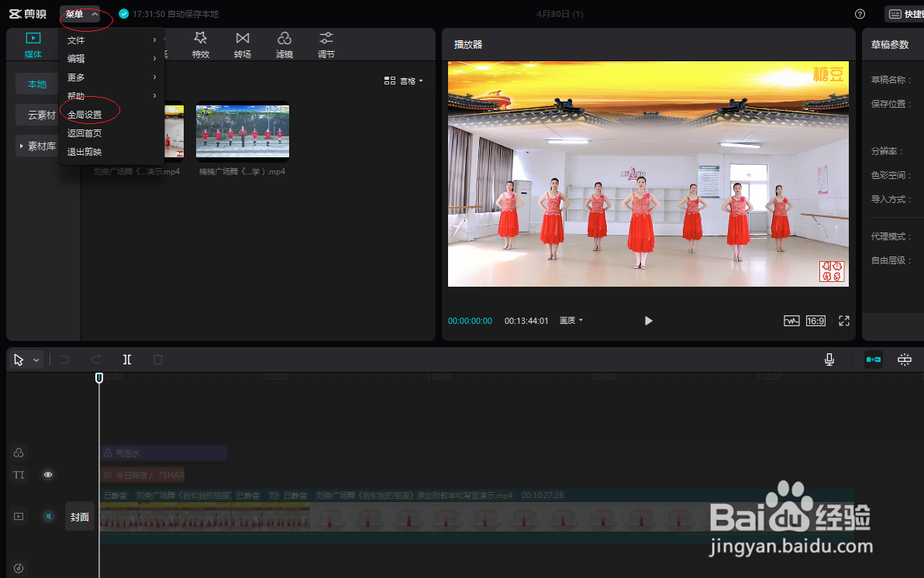Image resolution: width=924 pixels, height=578 pixels.
Task: Click the 00:13:44:01 duration text
Action: (526, 321)
